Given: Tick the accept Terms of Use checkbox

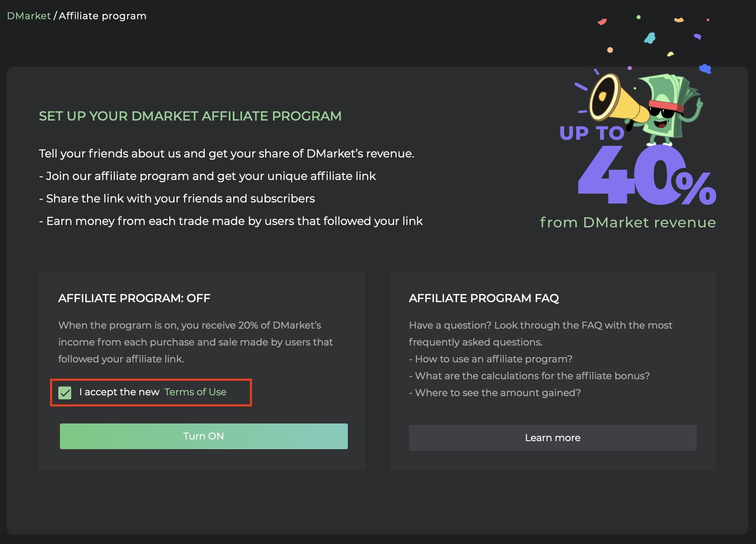Looking at the screenshot, I should click(x=65, y=393).
